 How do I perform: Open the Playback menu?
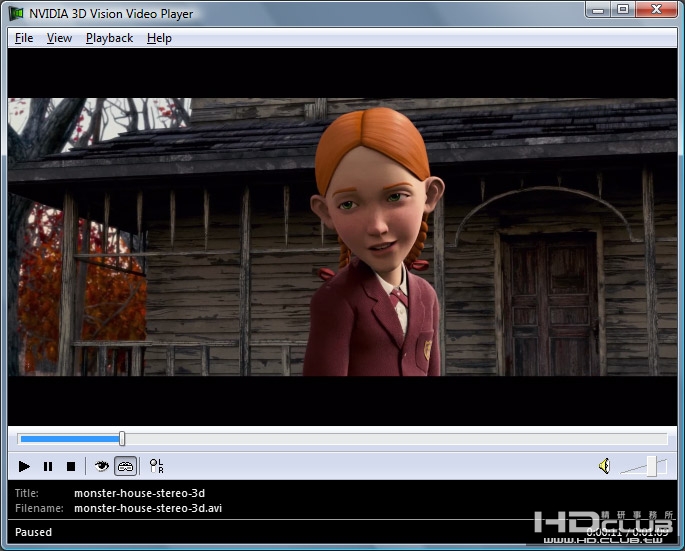click(109, 38)
